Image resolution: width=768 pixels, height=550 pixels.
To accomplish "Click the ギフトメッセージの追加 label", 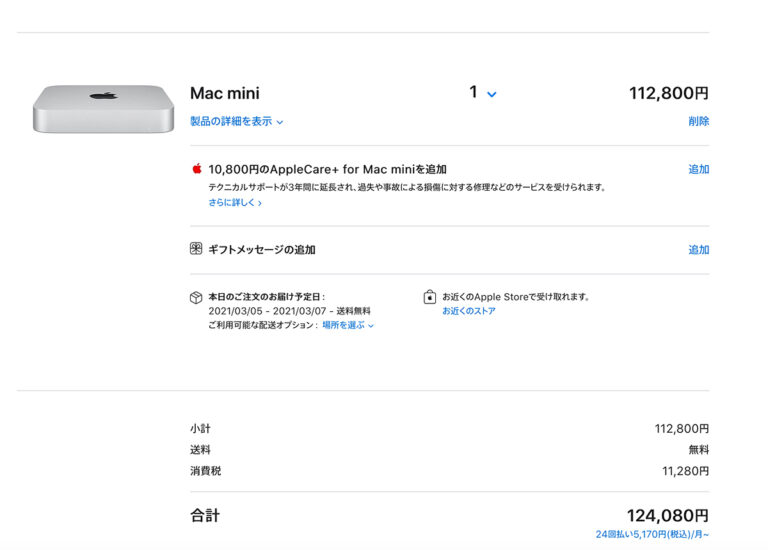I will tap(262, 250).
